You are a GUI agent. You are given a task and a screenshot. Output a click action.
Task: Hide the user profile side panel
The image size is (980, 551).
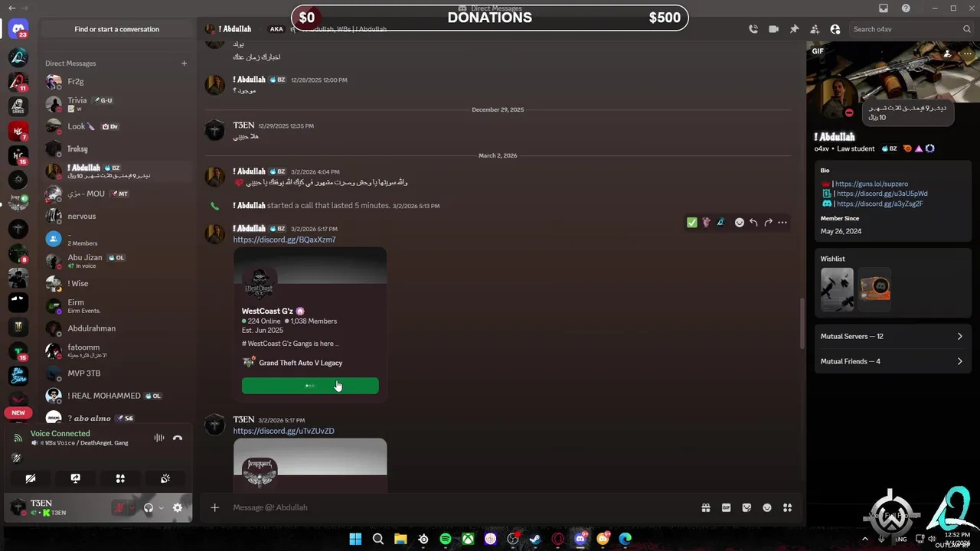click(835, 29)
